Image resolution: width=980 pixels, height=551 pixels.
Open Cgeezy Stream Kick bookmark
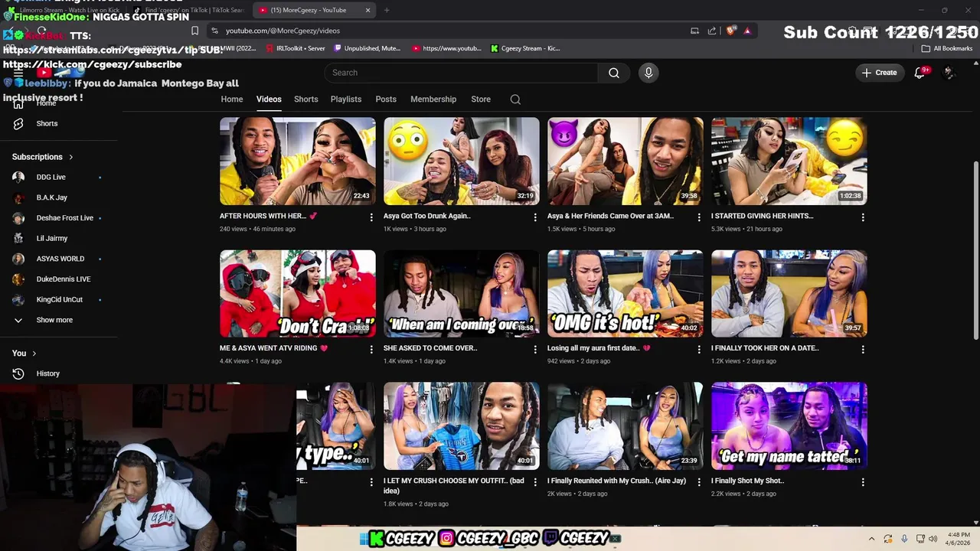526,48
